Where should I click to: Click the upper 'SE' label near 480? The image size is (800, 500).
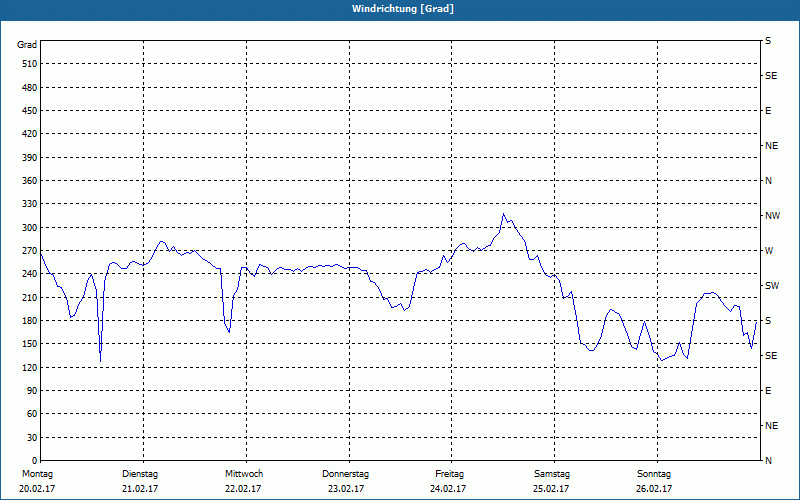click(771, 76)
